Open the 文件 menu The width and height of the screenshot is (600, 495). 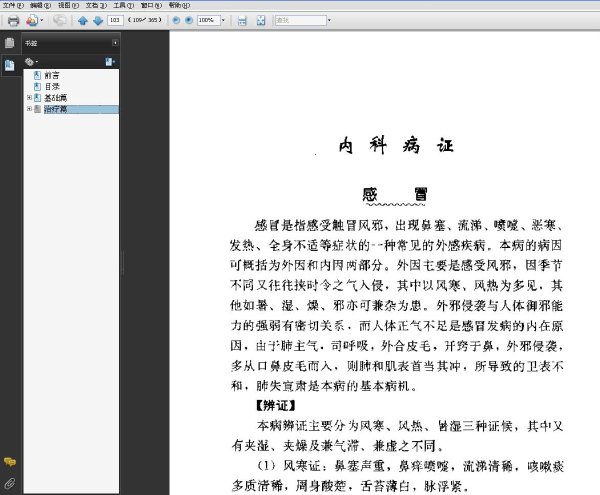(13, 5)
